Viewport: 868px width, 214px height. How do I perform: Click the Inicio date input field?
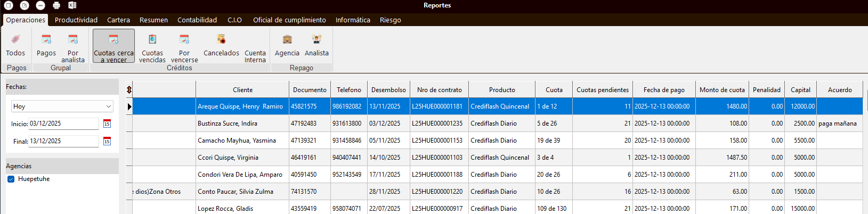63,124
